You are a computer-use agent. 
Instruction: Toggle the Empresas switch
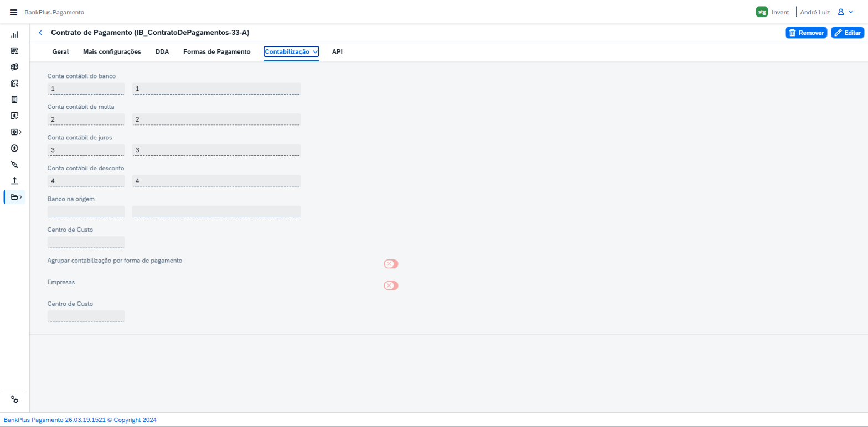[391, 285]
